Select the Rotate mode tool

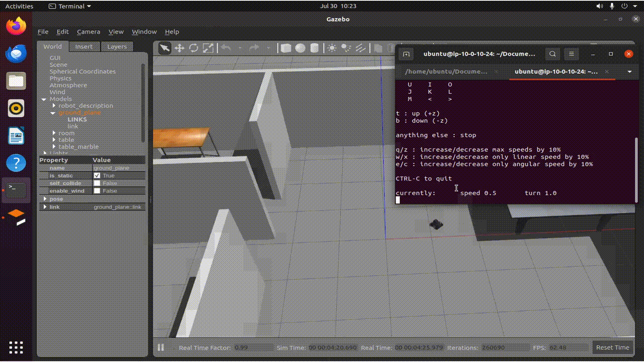pos(194,48)
